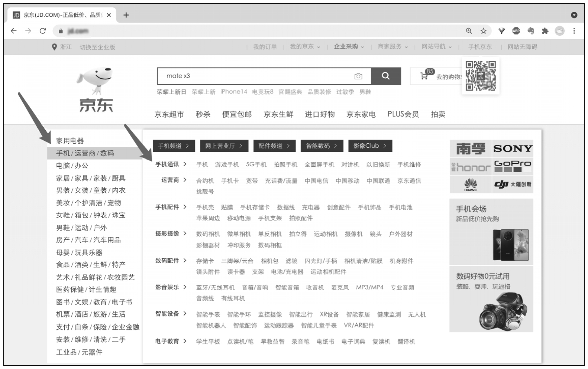Viewport: 588px width, 369px height.
Task: Click the site lock icon in address bar
Action: [x=61, y=31]
